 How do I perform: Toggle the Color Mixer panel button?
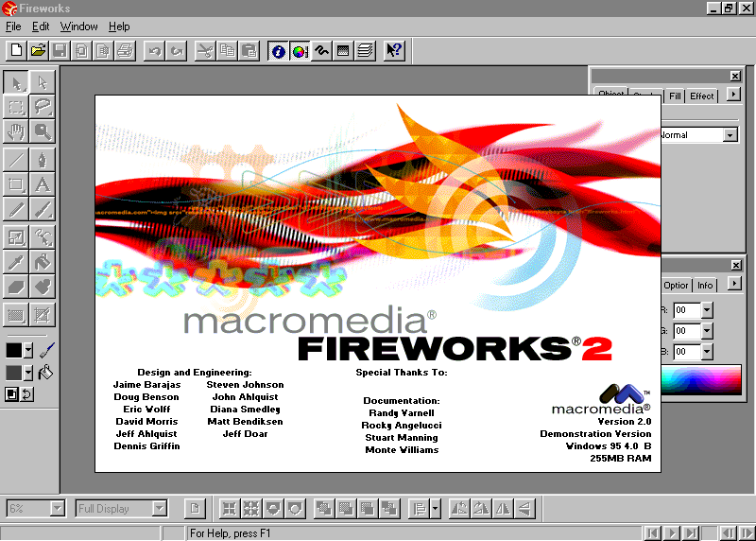(300, 51)
